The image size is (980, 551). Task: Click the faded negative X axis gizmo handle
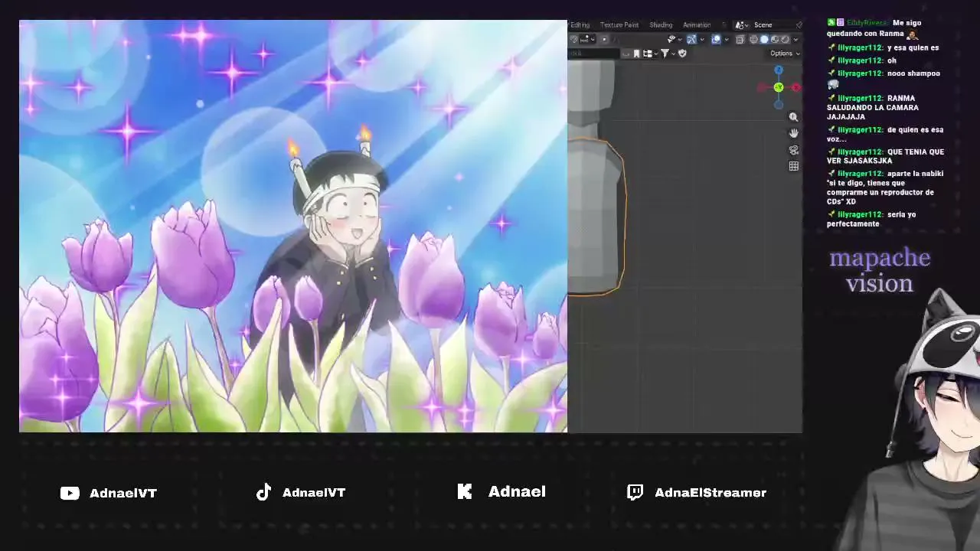point(761,87)
